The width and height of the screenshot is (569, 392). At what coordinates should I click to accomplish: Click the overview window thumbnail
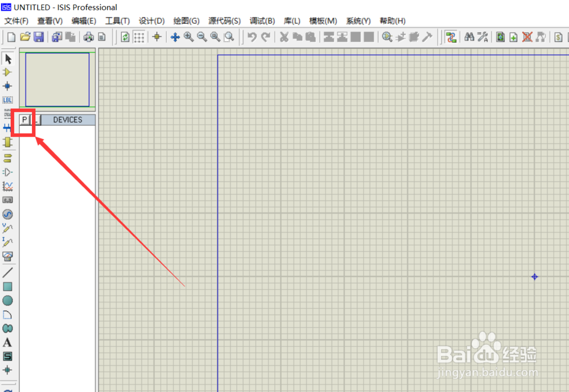(x=57, y=80)
